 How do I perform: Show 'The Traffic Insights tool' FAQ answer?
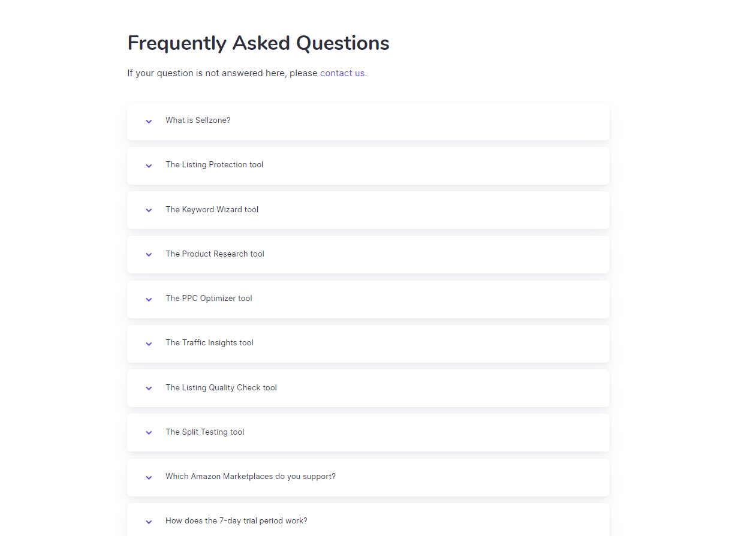coord(209,343)
